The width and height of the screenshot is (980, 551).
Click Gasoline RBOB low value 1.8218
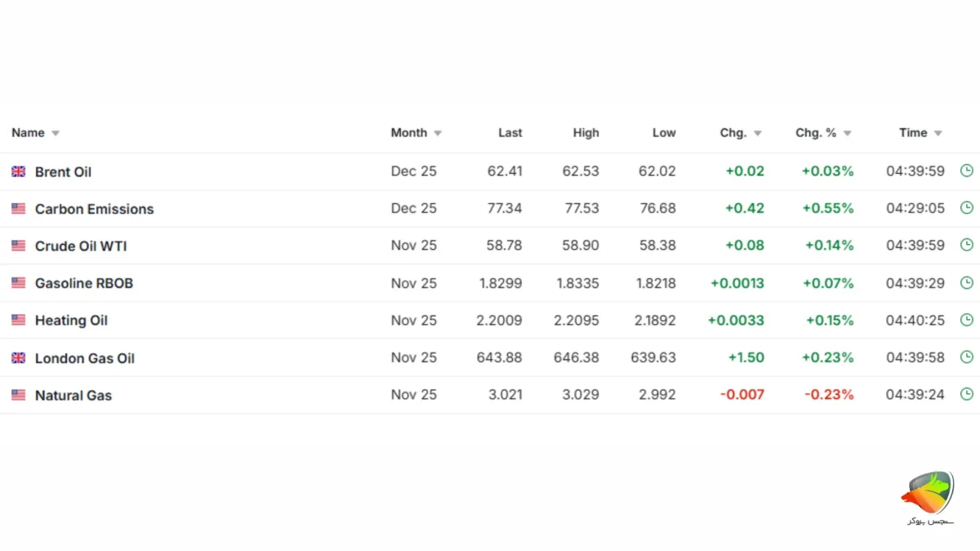(x=656, y=283)
